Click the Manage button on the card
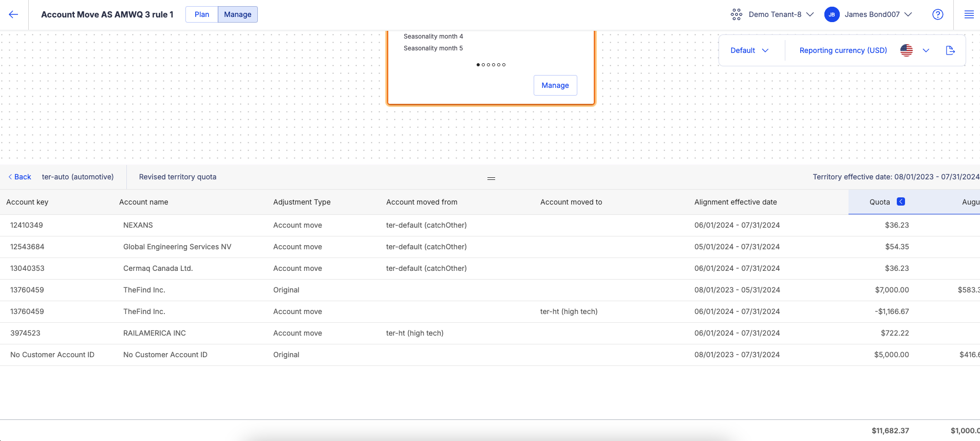The width and height of the screenshot is (980, 441). (x=555, y=85)
